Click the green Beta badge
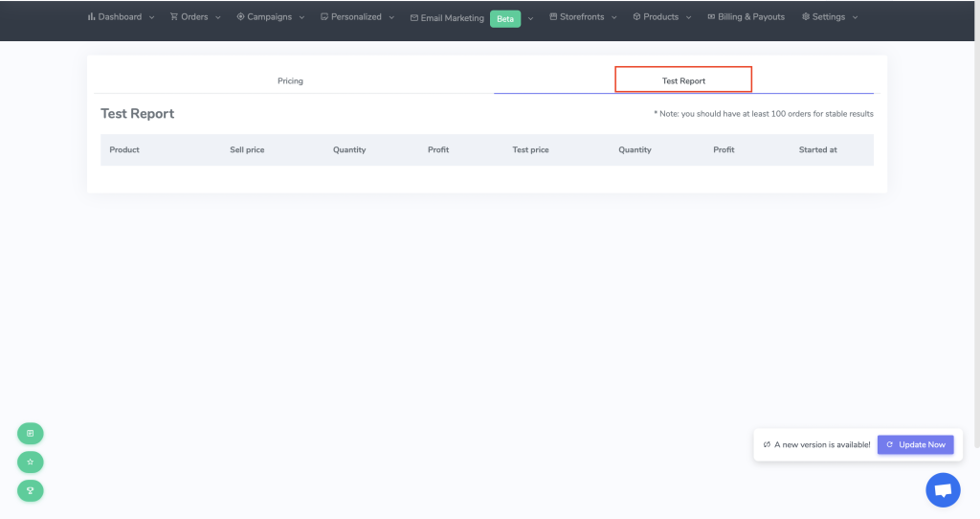The height and width of the screenshot is (519, 980). [x=505, y=19]
